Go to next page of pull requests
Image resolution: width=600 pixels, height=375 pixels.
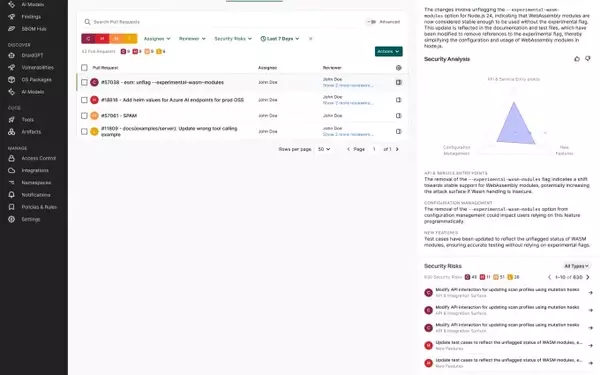(397, 149)
